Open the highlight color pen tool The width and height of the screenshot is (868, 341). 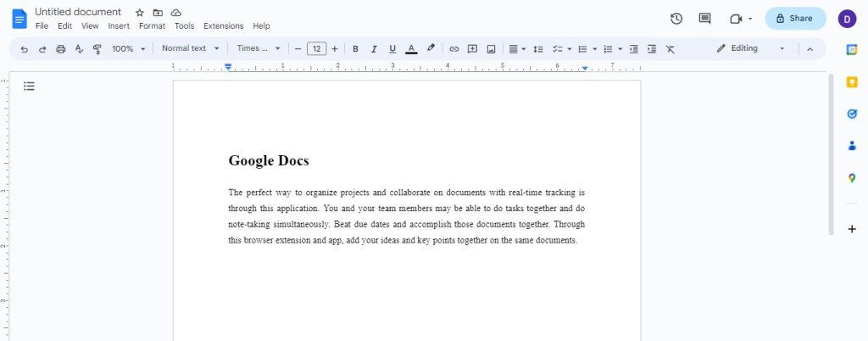coord(431,48)
